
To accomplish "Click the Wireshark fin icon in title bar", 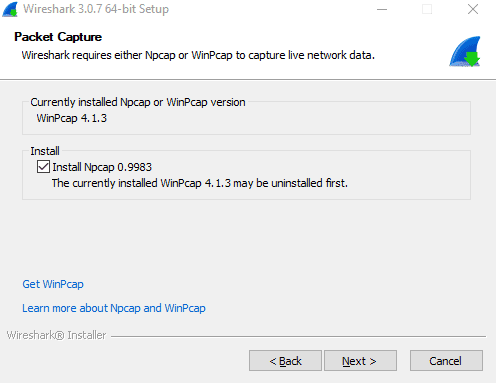I will (10, 9).
